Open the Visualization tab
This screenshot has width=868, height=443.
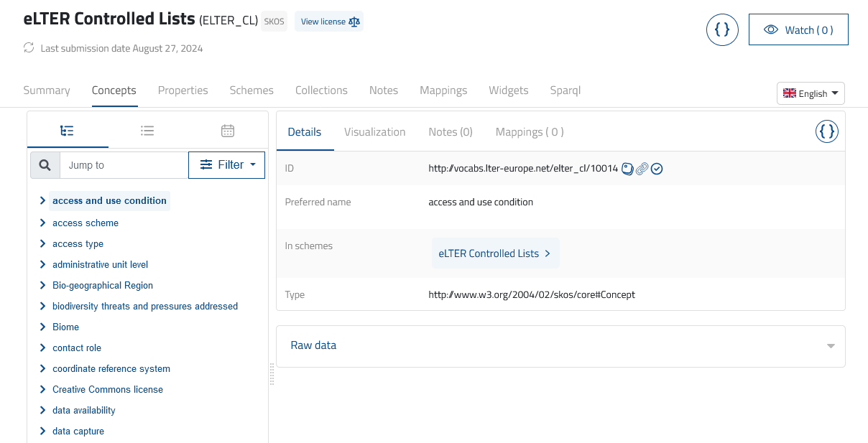click(x=374, y=132)
